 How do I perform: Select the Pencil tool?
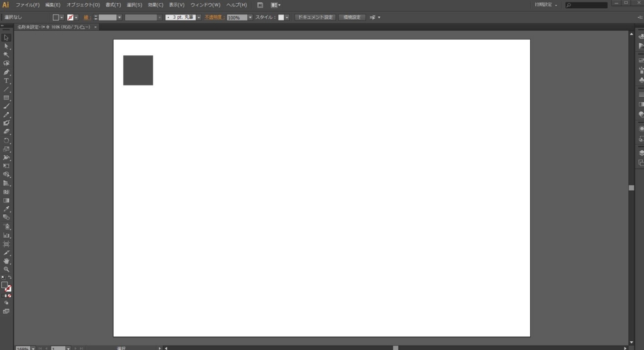click(x=6, y=115)
